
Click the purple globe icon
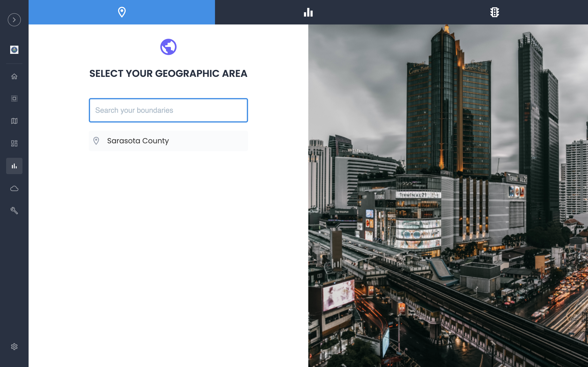coord(168,47)
